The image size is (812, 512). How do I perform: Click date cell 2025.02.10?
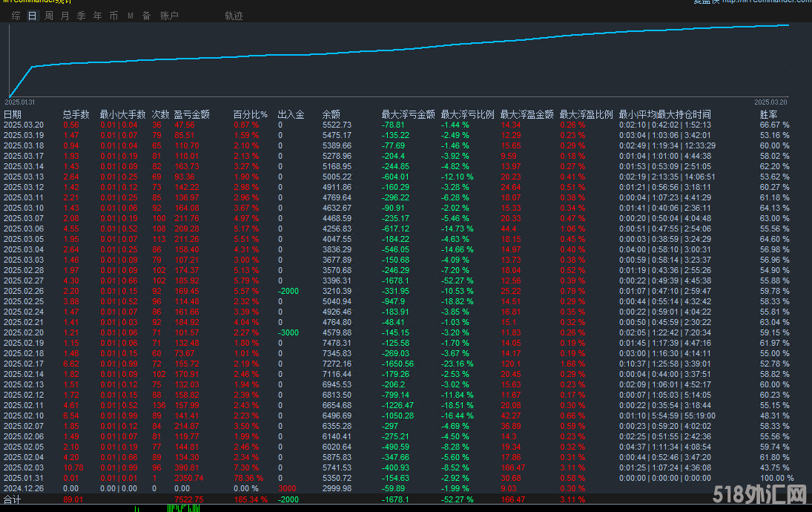[x=24, y=416]
